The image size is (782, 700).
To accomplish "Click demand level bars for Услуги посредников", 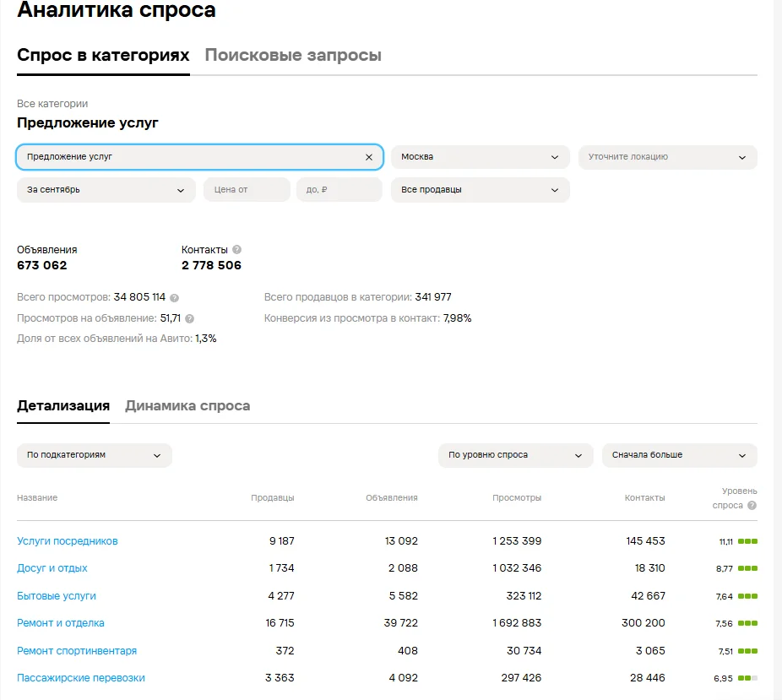I will tap(747, 541).
